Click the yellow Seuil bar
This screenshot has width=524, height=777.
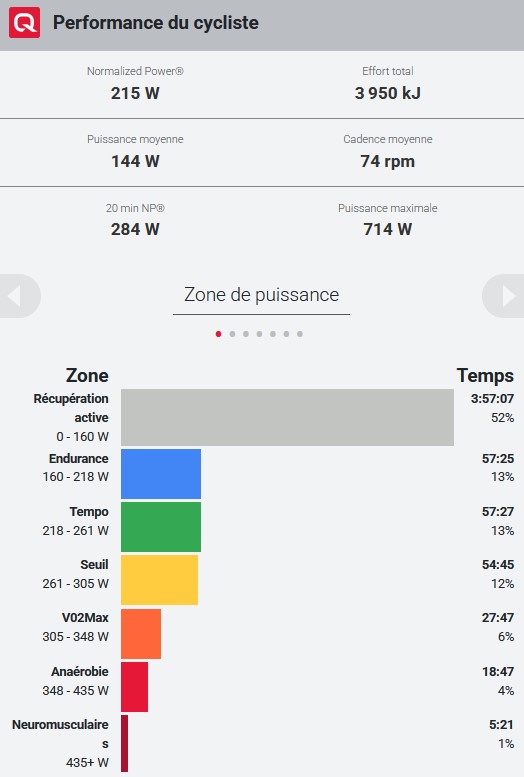click(160, 580)
